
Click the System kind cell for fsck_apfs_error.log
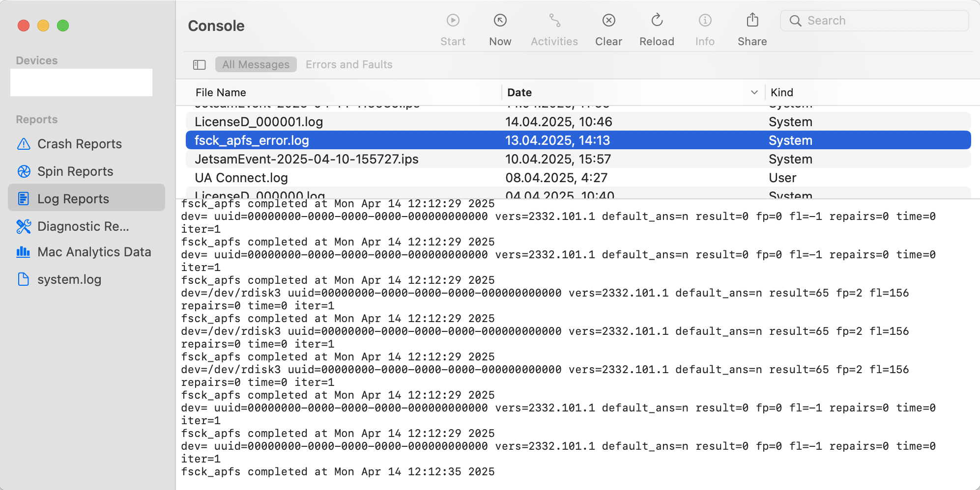click(x=790, y=140)
